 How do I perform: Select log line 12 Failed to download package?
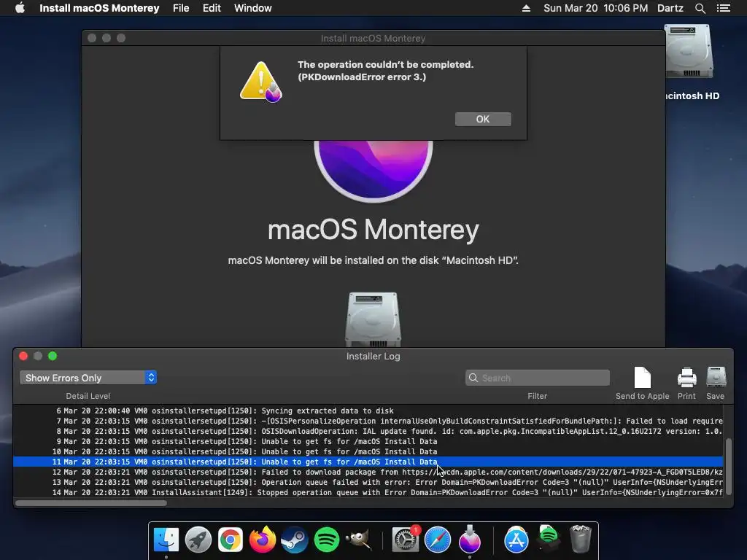click(368, 472)
